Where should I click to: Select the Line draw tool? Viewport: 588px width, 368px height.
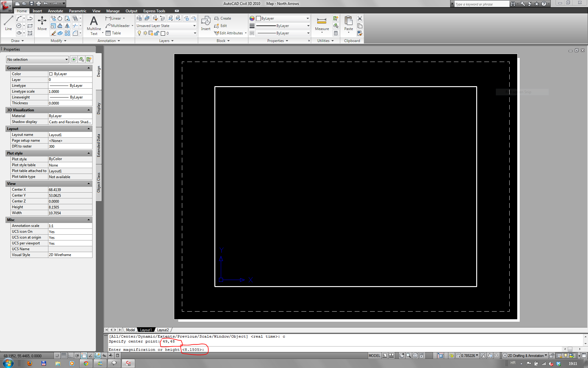[x=8, y=23]
